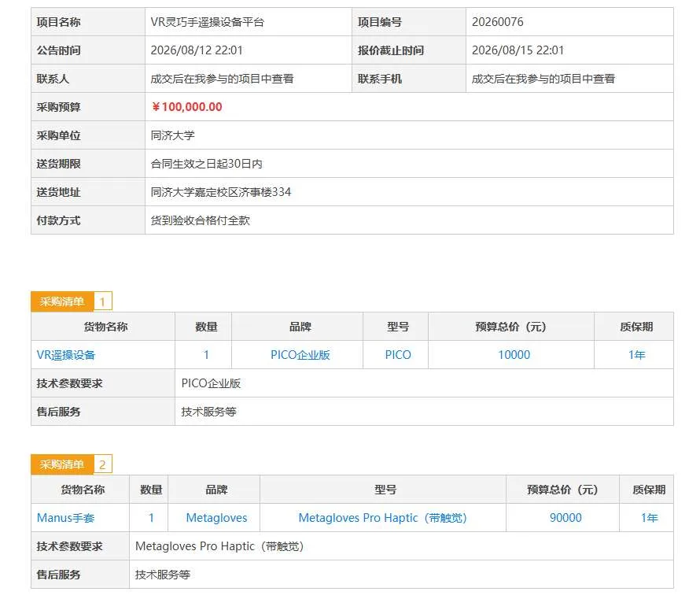Click the 联系手机 value cell text
Image resolution: width=700 pixels, height=599 pixels.
click(543, 79)
